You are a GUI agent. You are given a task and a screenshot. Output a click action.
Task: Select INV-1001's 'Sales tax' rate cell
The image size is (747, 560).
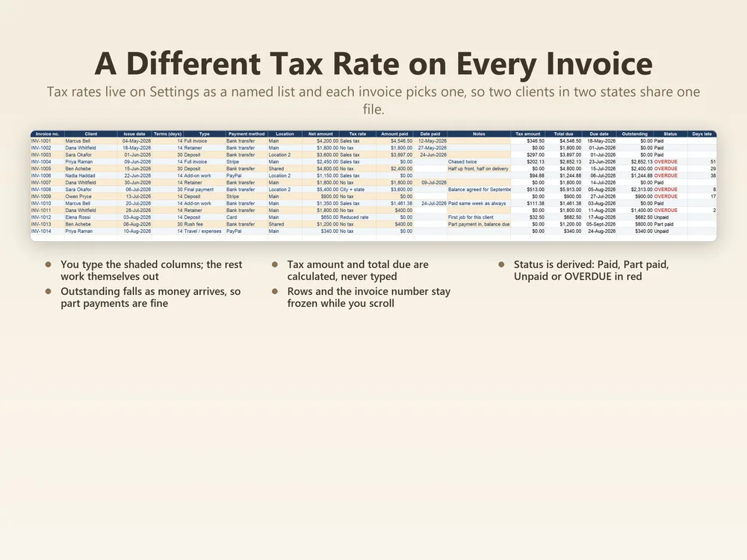pyautogui.click(x=357, y=141)
